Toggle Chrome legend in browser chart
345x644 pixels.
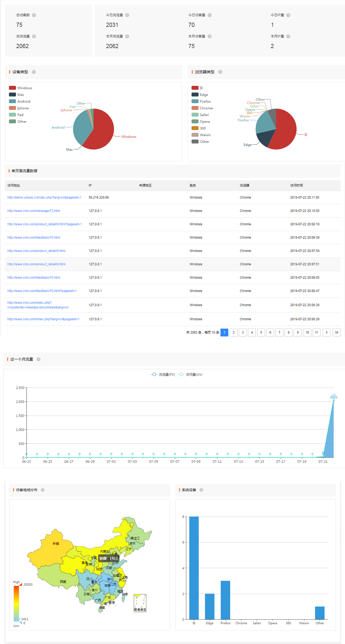[x=202, y=108]
